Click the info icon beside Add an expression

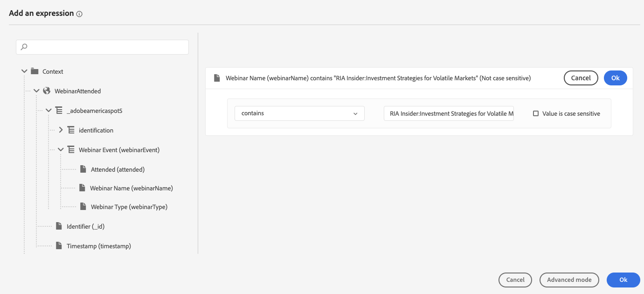point(79,14)
